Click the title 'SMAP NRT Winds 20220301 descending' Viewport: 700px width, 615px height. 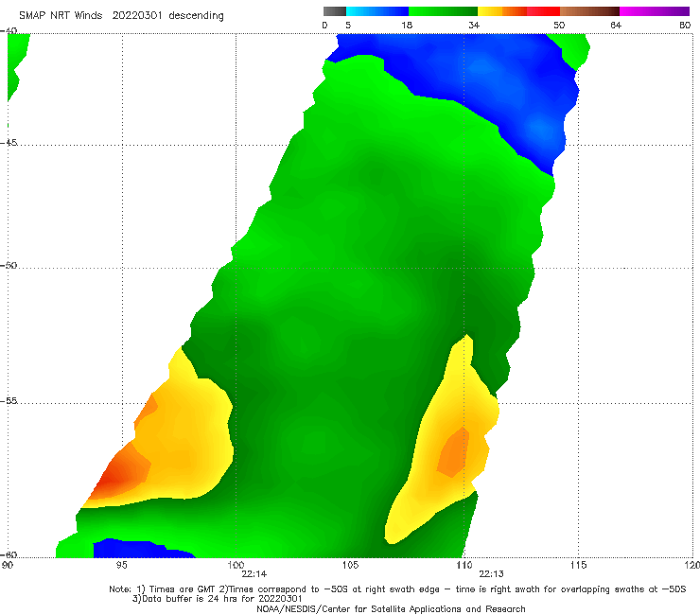coord(121,16)
